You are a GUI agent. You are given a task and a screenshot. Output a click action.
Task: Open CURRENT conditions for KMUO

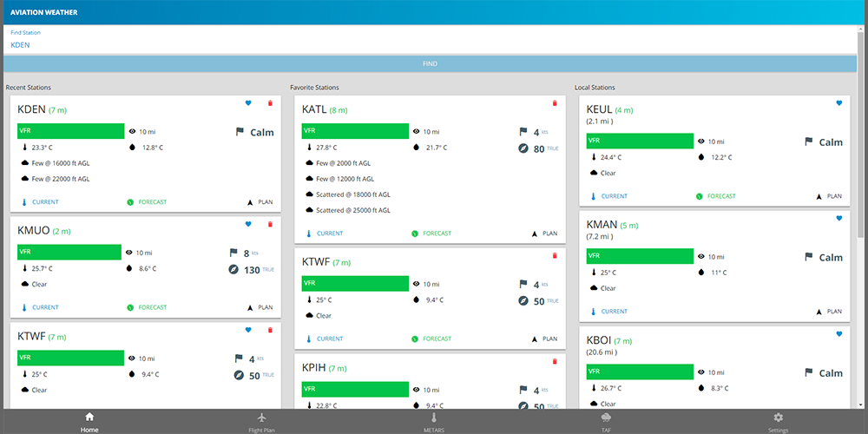40,307
